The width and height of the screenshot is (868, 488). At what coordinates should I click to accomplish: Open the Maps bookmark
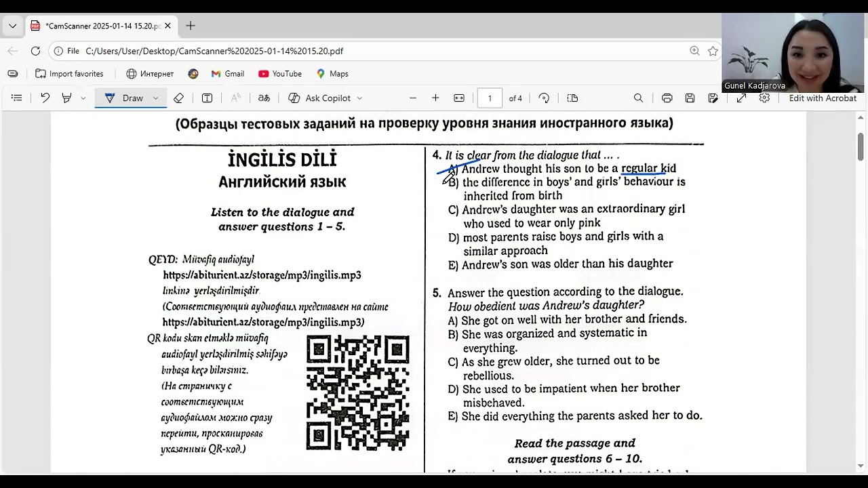tap(332, 74)
